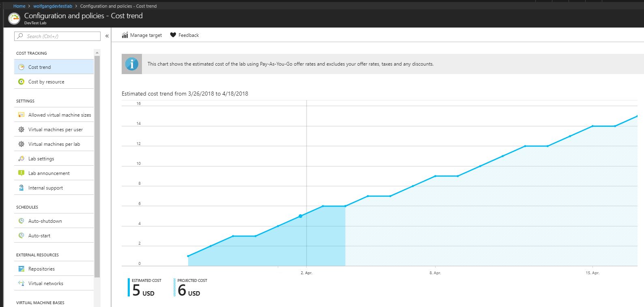Go to the Home breadcrumb link

pos(19,6)
